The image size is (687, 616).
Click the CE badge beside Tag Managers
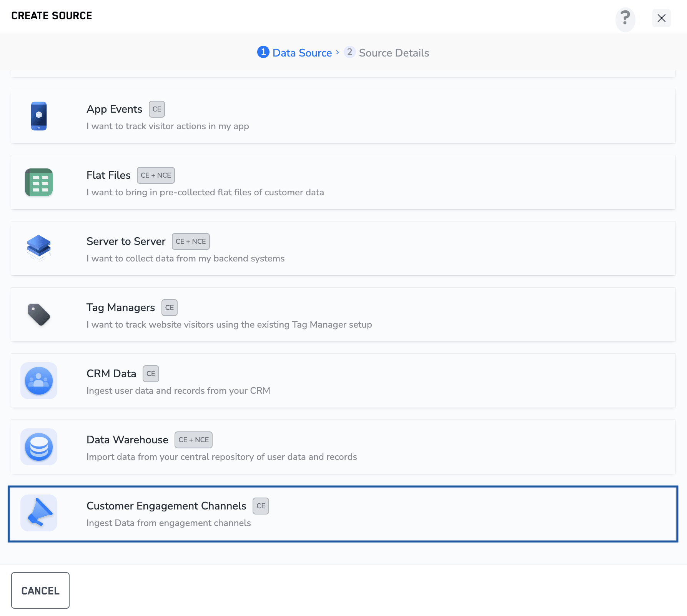tap(169, 308)
